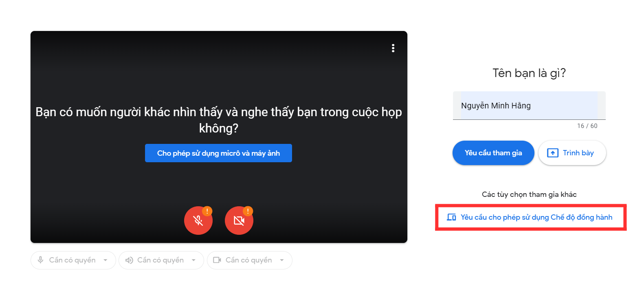Click the orange warning badge on camera

pyautogui.click(x=248, y=211)
